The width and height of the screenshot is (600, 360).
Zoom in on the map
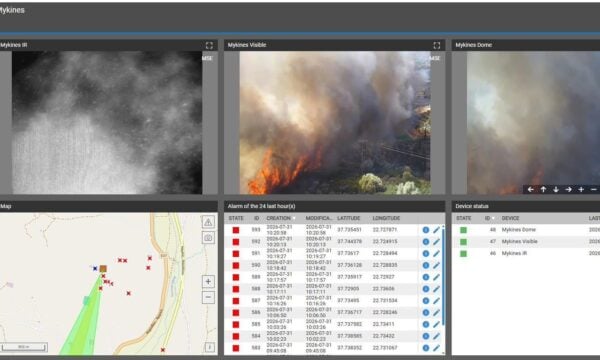(x=208, y=282)
